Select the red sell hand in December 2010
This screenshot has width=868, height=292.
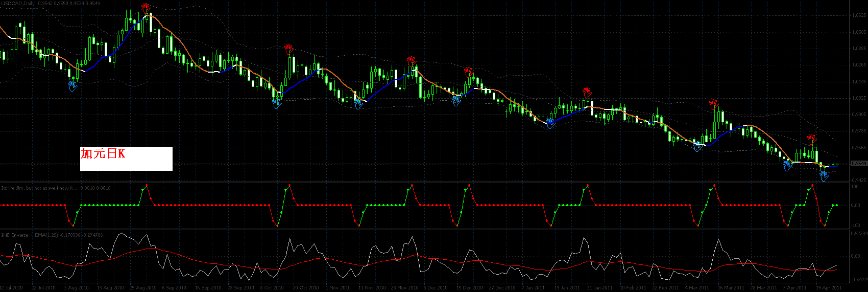(x=469, y=72)
